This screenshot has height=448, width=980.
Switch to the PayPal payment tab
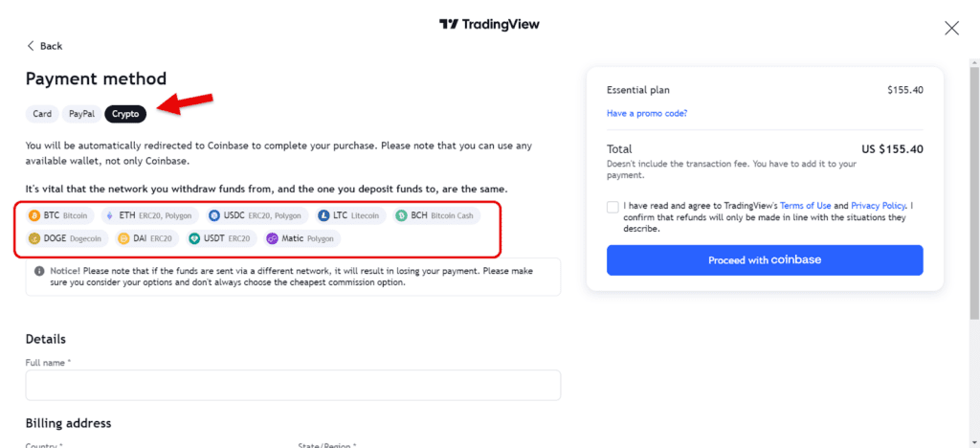[81, 114]
